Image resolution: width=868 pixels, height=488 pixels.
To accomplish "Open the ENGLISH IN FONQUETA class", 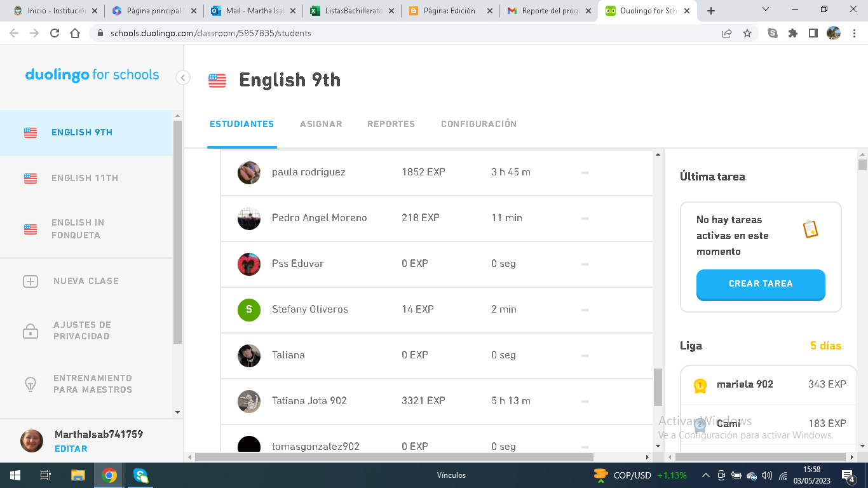I will click(86, 229).
